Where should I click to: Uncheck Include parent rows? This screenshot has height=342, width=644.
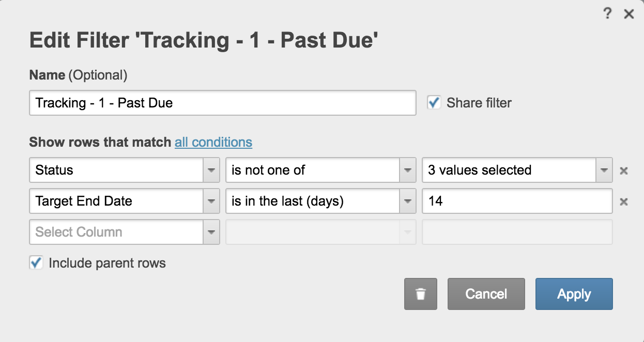point(36,262)
